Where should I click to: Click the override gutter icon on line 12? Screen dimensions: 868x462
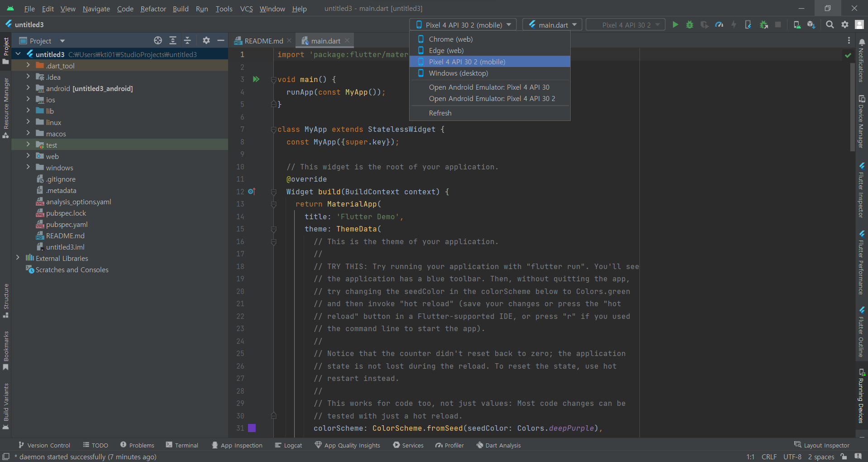click(252, 192)
